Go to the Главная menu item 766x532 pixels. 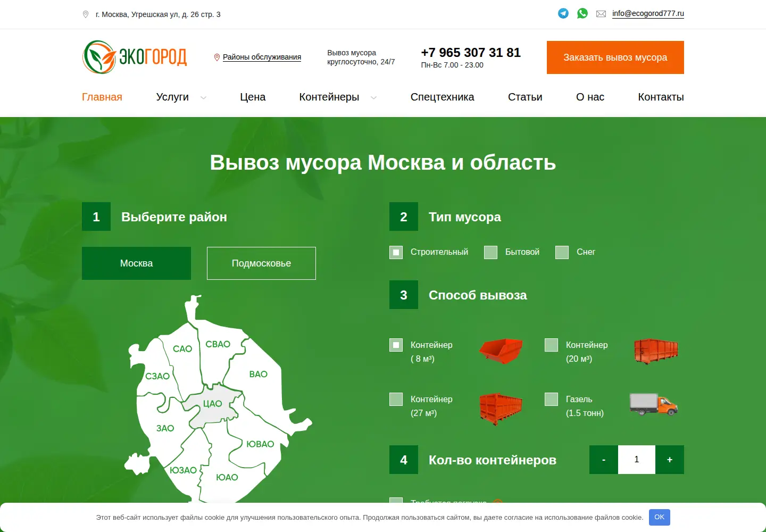102,97
